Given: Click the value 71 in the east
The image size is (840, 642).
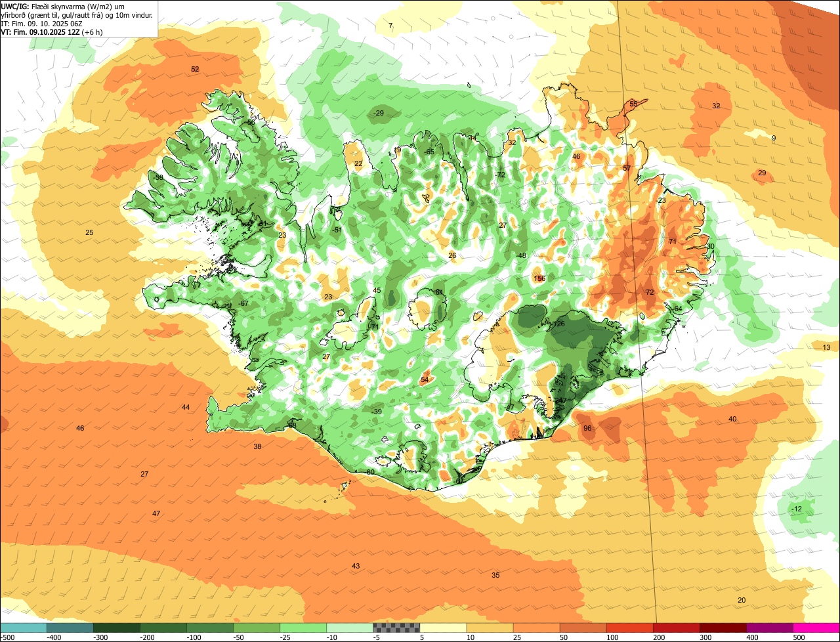Looking at the screenshot, I should point(672,242).
